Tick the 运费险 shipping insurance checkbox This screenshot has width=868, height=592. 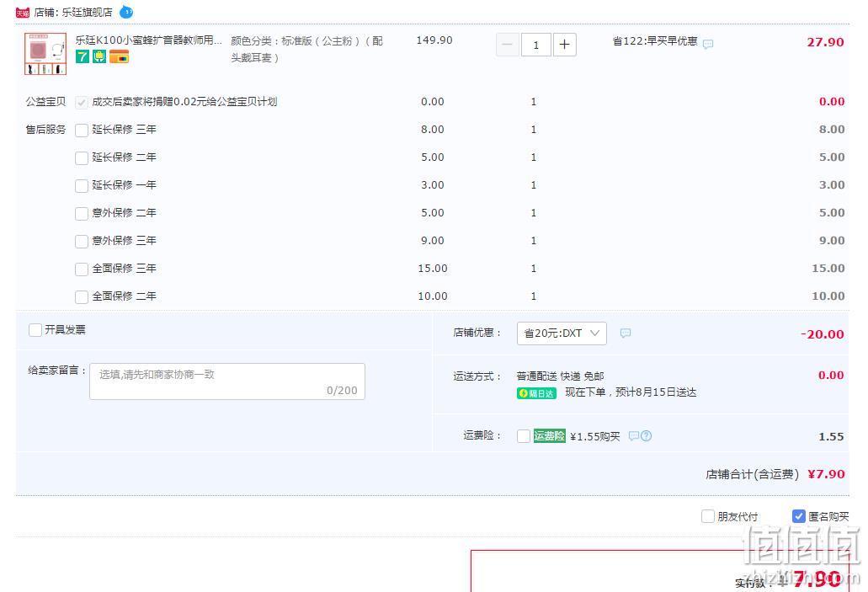(x=524, y=436)
